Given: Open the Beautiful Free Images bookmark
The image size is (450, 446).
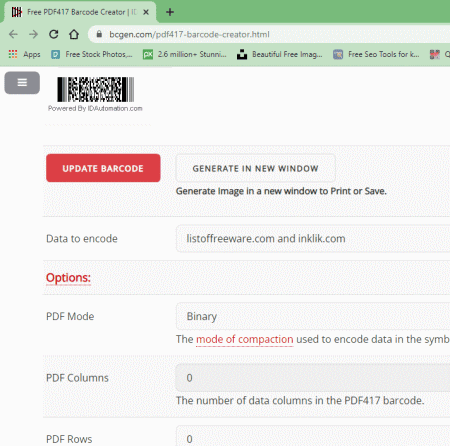Looking at the screenshot, I should (x=280, y=54).
